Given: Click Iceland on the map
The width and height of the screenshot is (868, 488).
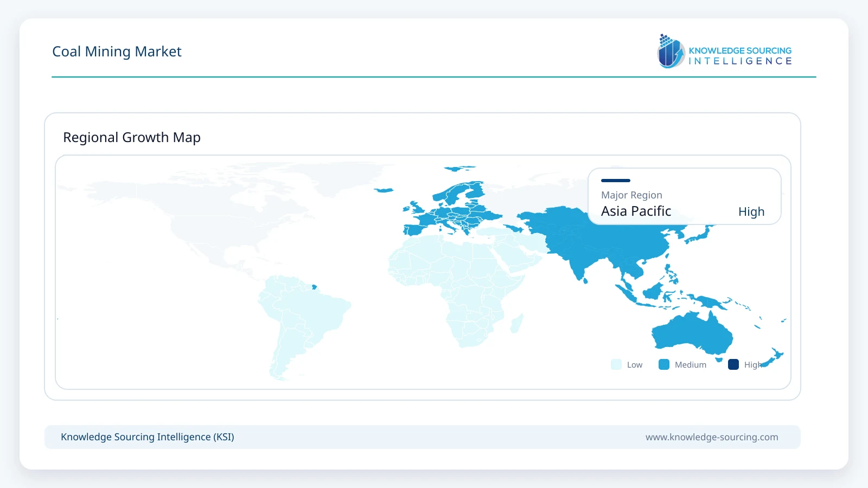Looking at the screenshot, I should pos(384,190).
